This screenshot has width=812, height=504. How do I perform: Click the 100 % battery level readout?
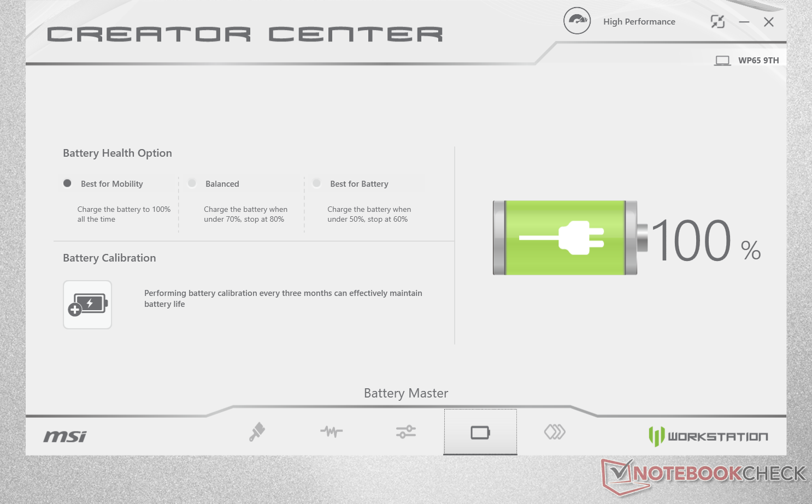(706, 241)
